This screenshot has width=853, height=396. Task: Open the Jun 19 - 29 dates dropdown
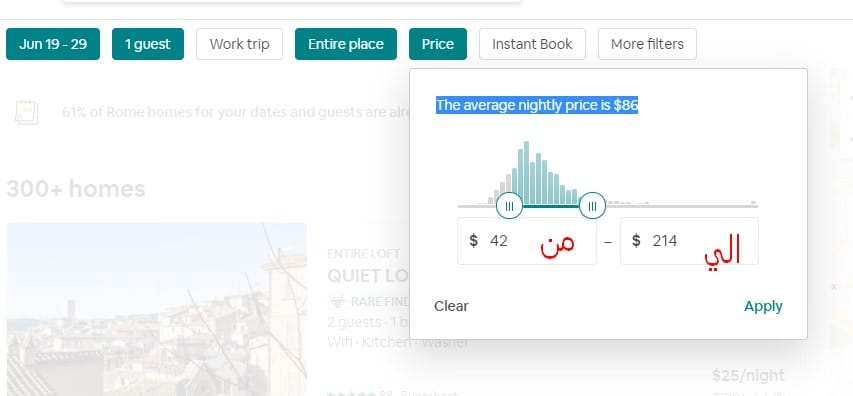pyautogui.click(x=53, y=44)
